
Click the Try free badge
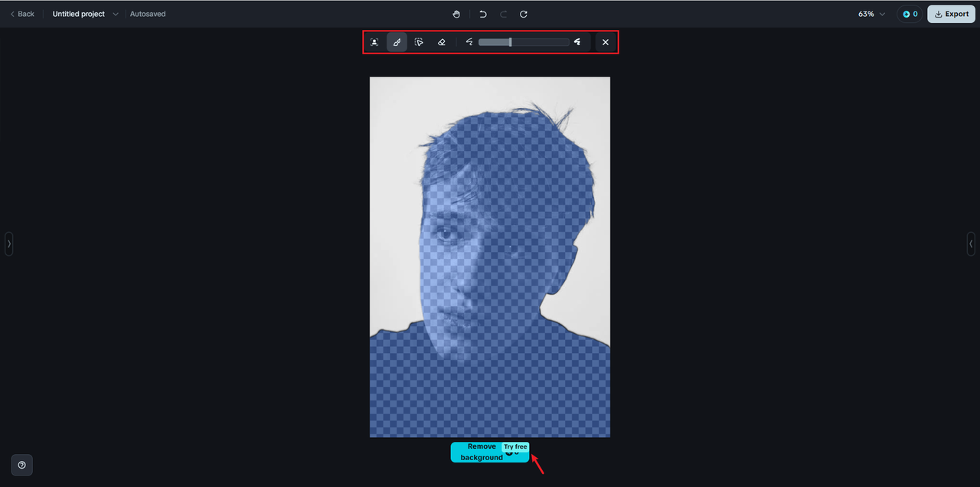(x=515, y=446)
